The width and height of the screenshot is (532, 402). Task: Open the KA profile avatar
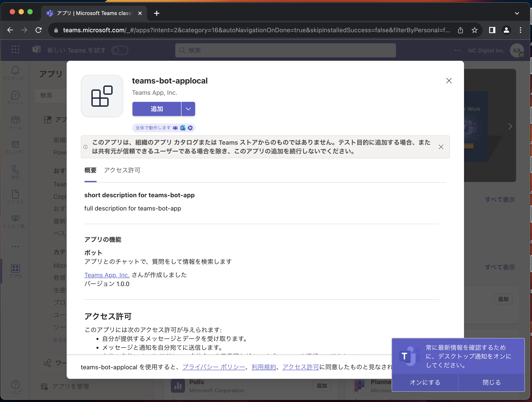click(517, 50)
